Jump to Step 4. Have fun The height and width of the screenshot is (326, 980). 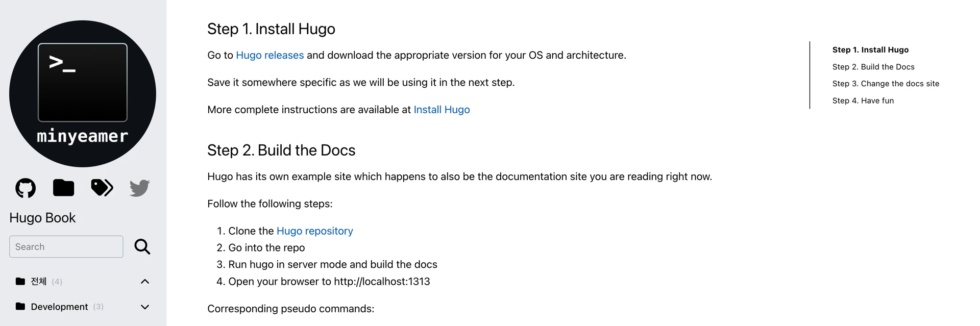pos(863,101)
